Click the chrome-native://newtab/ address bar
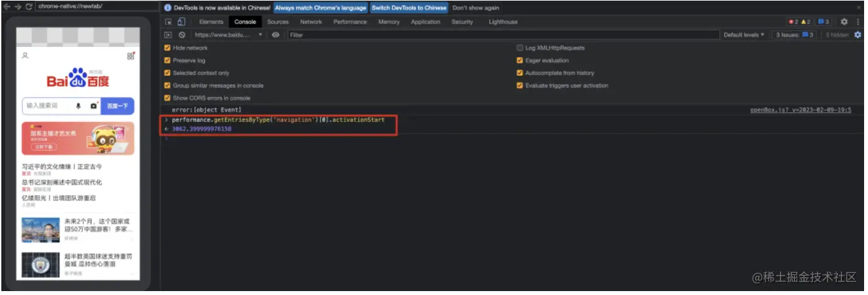The width and height of the screenshot is (868, 295). (x=97, y=6)
